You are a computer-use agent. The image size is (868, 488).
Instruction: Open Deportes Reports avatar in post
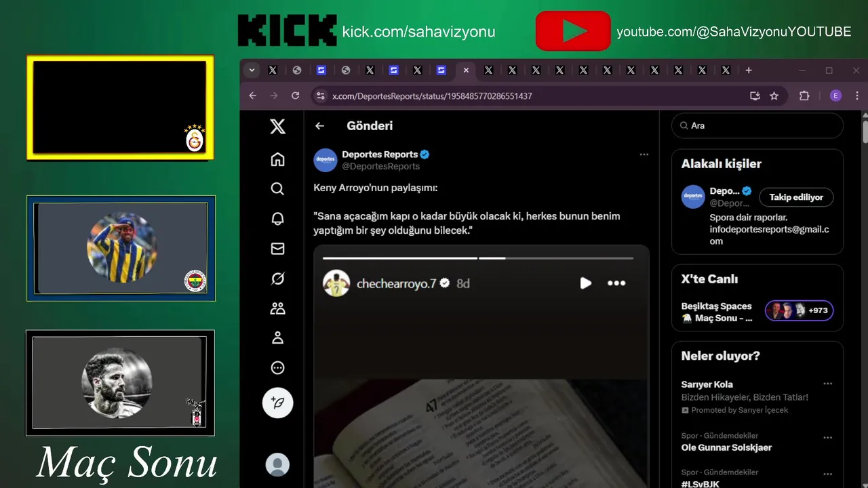coord(325,160)
